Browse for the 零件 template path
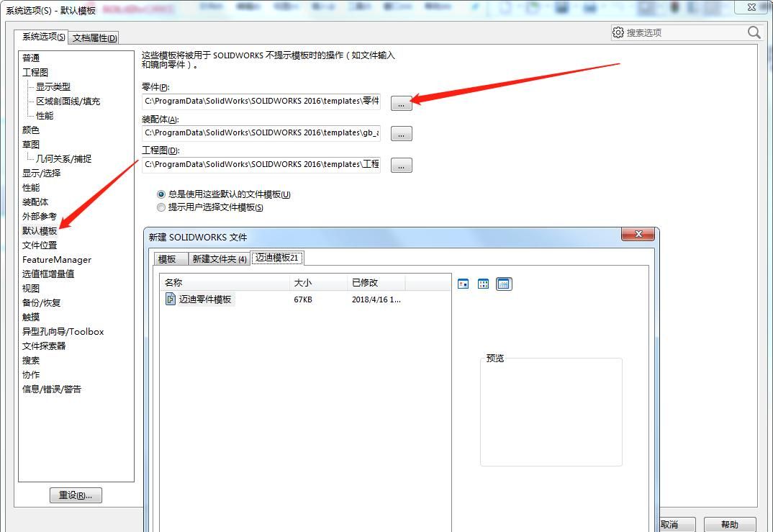The width and height of the screenshot is (773, 532). tap(401, 103)
